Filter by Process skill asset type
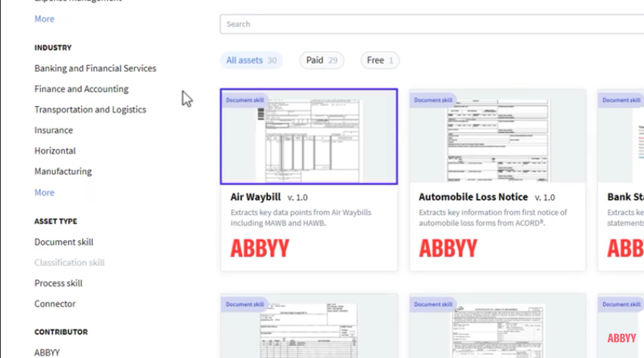644x358 pixels. coord(59,283)
